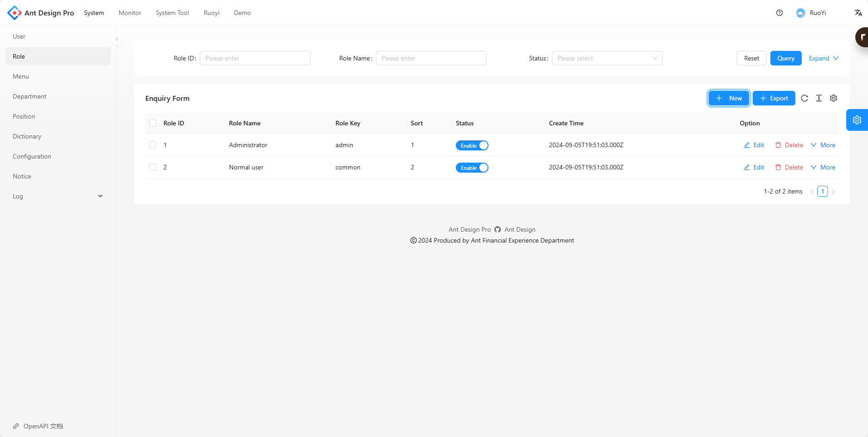Open the column settings gear icon

tap(833, 98)
